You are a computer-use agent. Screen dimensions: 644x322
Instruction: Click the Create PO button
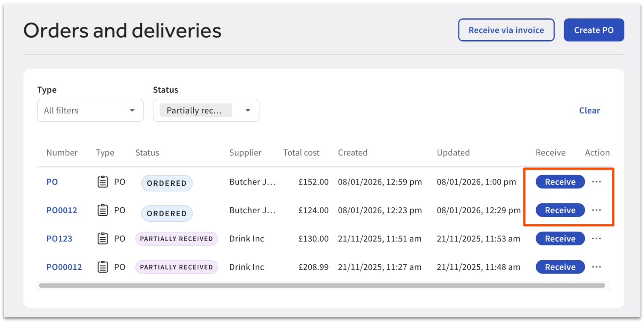(594, 30)
